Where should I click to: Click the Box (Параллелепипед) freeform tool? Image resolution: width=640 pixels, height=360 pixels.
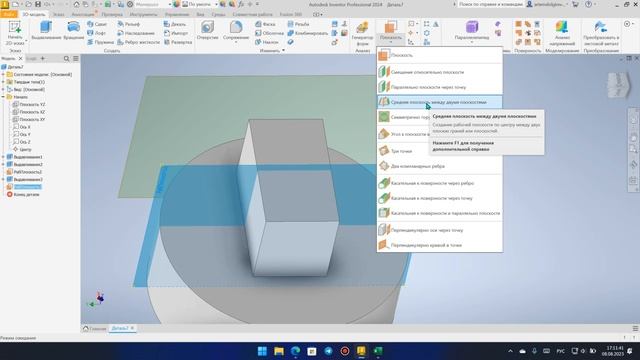pos(472,31)
